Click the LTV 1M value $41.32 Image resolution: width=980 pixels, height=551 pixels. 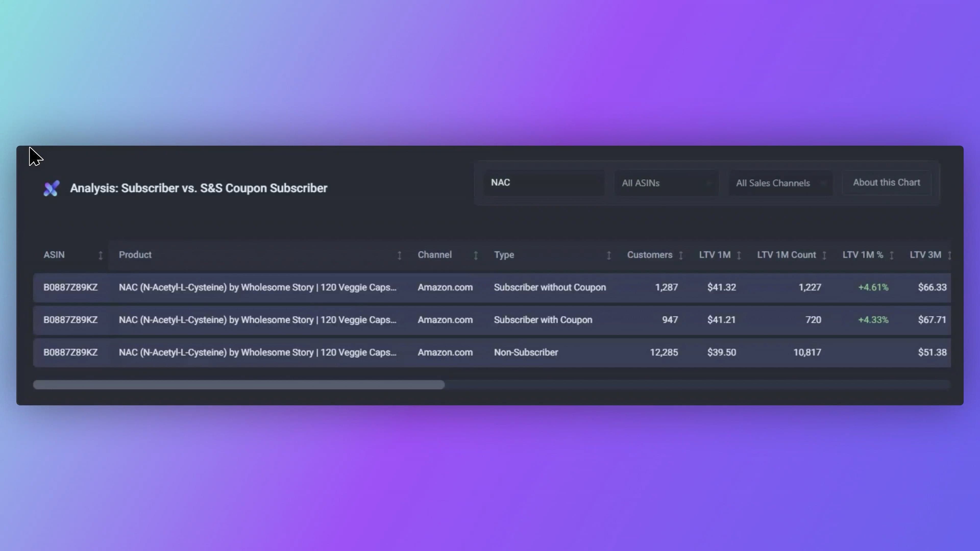(x=722, y=287)
